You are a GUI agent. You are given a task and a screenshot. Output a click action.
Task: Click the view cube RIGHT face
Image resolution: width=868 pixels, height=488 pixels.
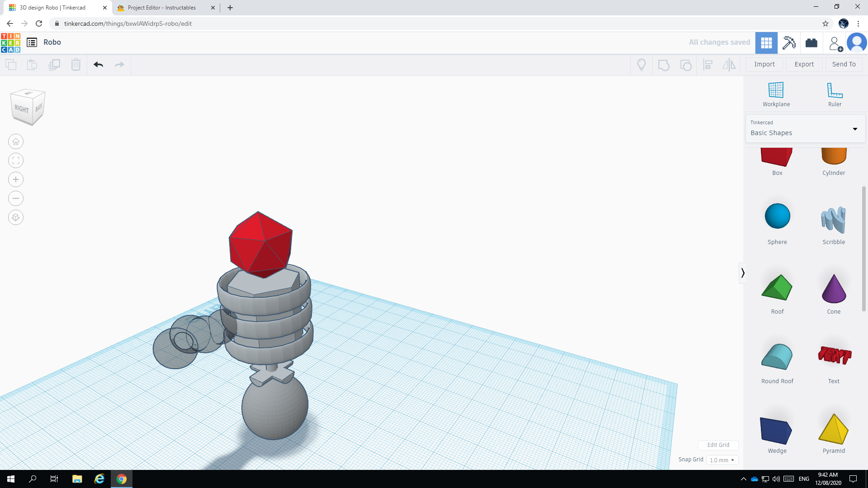click(x=22, y=109)
